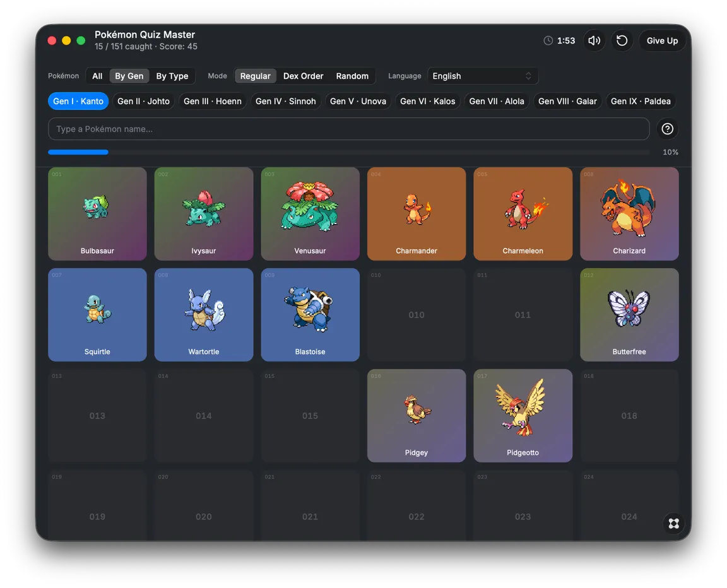Image resolution: width=727 pixels, height=588 pixels.
Task: Click the empty 022 Pokémon slot
Action: [x=417, y=505]
